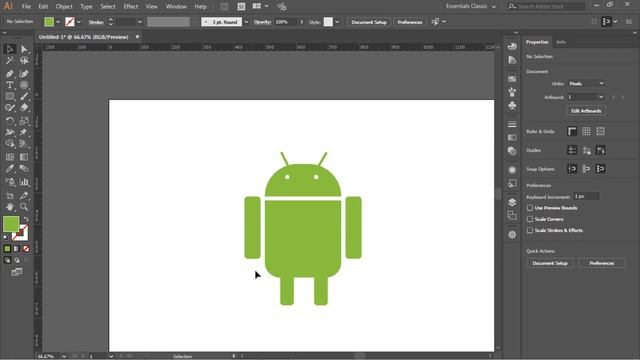Choose the Rotate tool
Screen dimensions: 640x360
[x=10, y=121]
